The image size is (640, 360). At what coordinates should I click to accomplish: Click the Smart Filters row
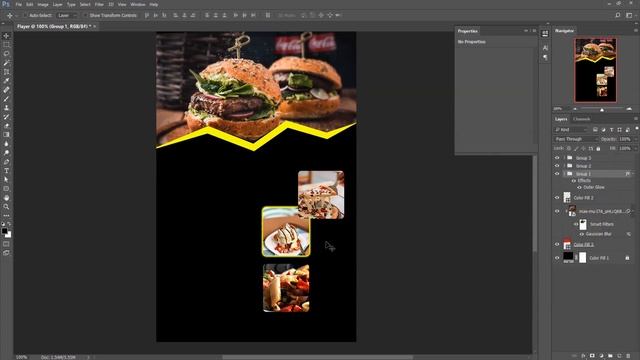602,224
